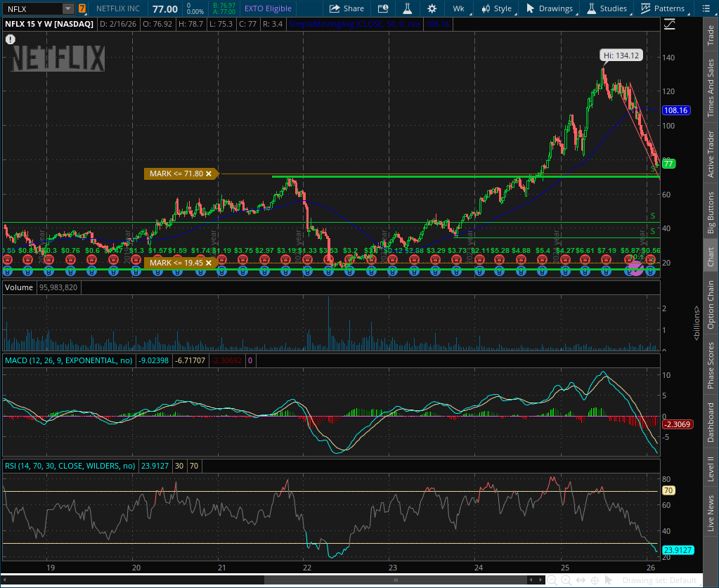Click the horizontal chart scrollbar thumb
This screenshot has height=588, width=719.
coord(396,580)
